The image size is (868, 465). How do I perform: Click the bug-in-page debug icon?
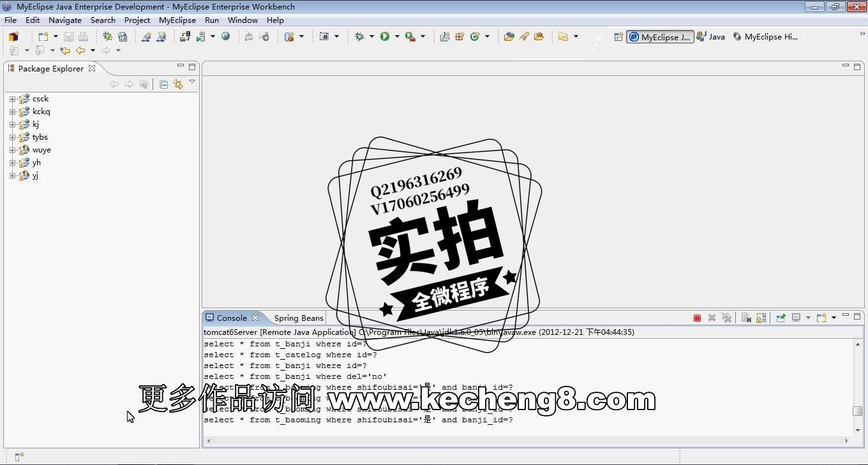point(107,37)
